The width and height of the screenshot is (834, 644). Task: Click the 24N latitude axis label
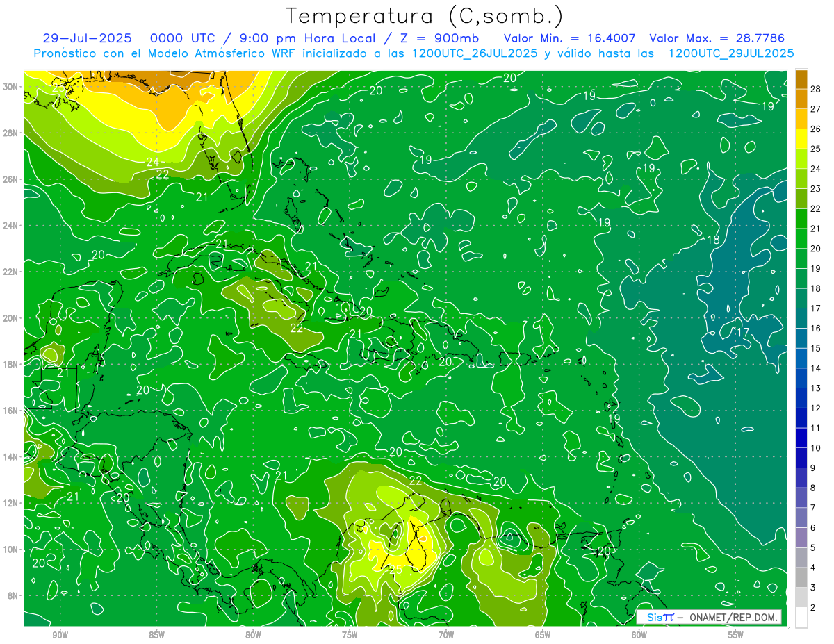pos(11,226)
